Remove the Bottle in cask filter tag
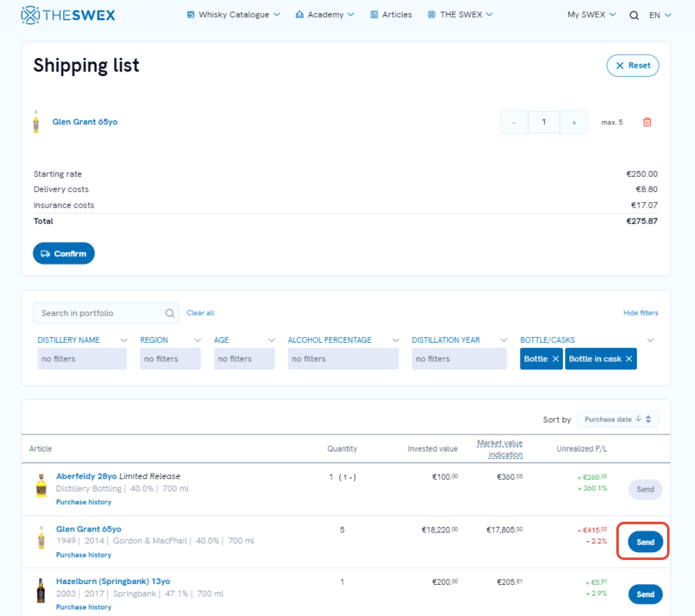The image size is (695, 616). coord(629,359)
